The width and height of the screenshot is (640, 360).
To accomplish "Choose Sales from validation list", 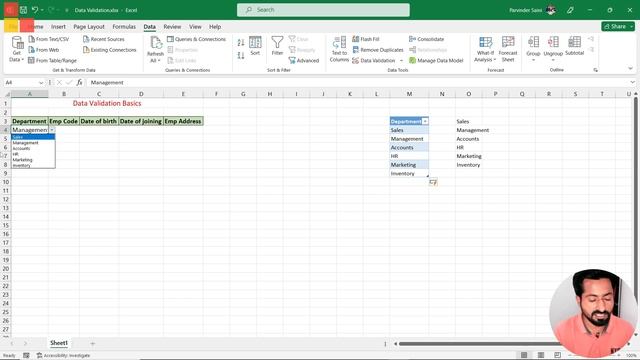I will click(33, 137).
